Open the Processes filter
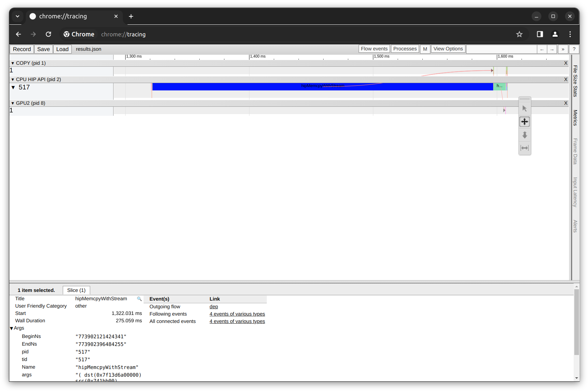588x391 pixels. [405, 48]
